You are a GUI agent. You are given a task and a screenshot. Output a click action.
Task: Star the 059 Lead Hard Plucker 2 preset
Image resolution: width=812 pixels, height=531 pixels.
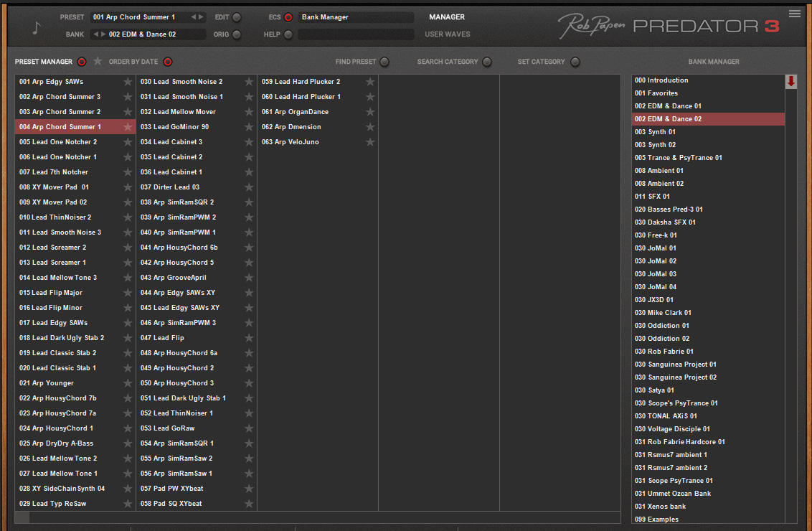coord(369,82)
